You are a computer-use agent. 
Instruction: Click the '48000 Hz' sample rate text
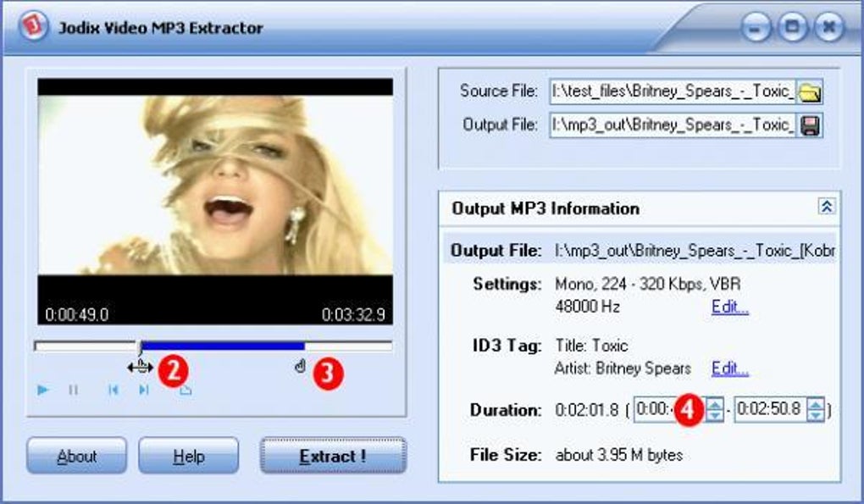point(587,307)
